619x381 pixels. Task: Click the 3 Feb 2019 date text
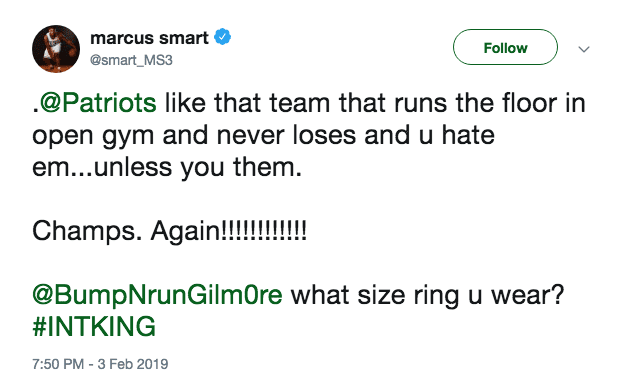133,364
